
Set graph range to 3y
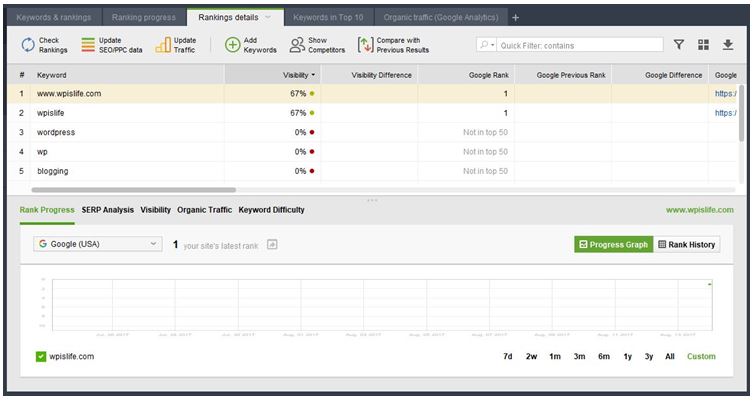pos(649,356)
